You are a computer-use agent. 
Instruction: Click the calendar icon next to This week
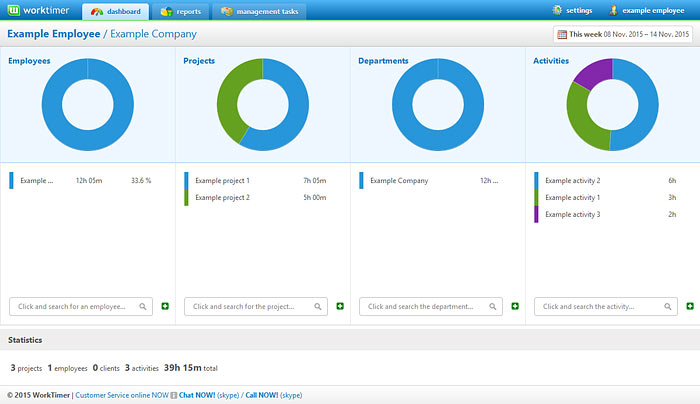point(562,34)
